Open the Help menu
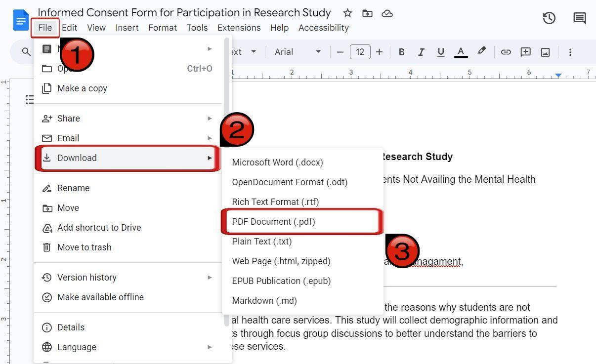596x364 pixels. point(279,28)
